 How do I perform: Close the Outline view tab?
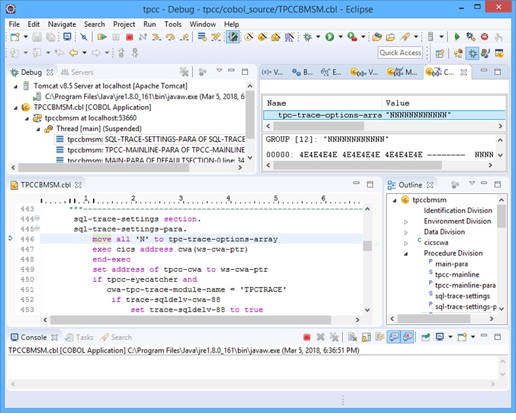pyautogui.click(x=429, y=185)
